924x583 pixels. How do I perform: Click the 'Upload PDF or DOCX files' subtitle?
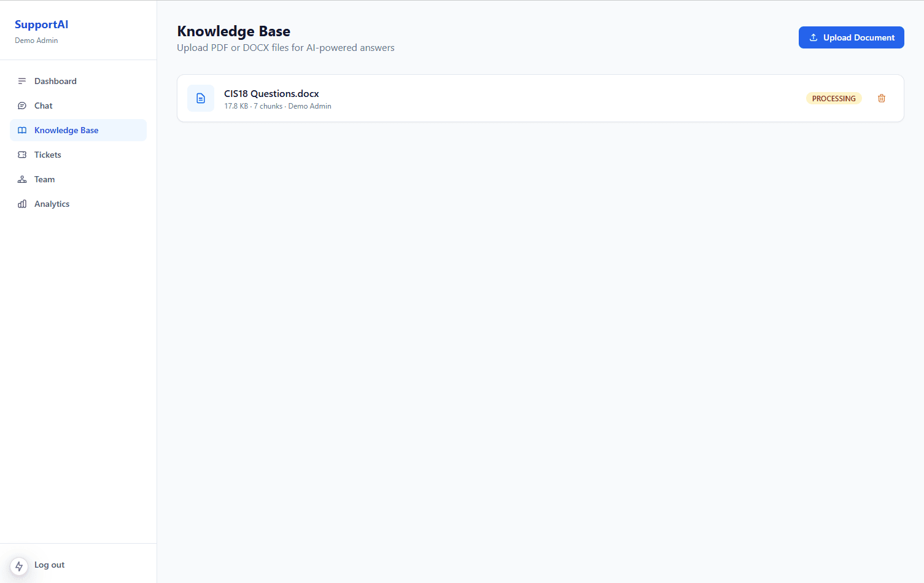(285, 48)
